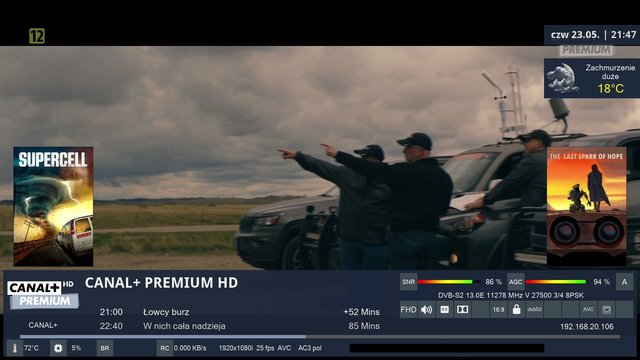The width and height of the screenshot is (640, 360).
Task: Click the programme progress bar
Action: (x=320, y=337)
